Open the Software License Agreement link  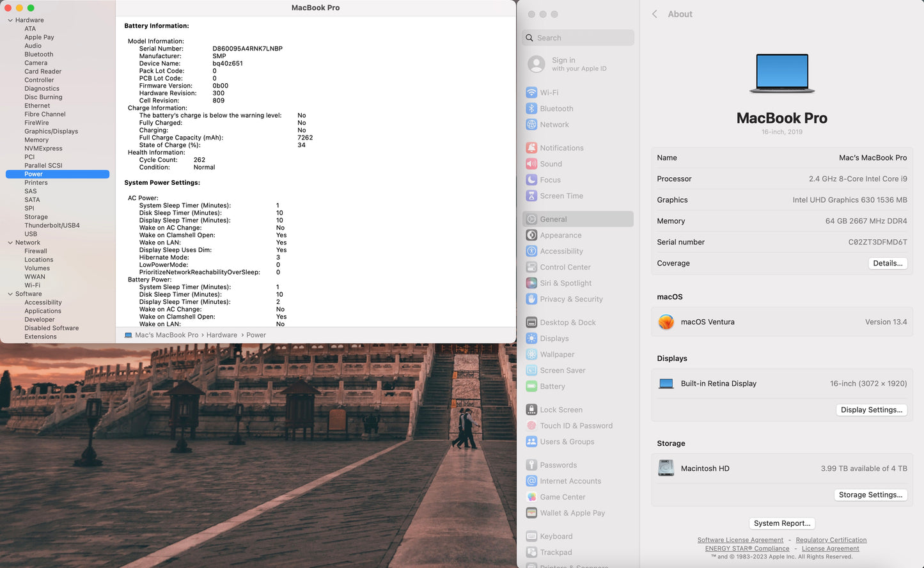[740, 540]
